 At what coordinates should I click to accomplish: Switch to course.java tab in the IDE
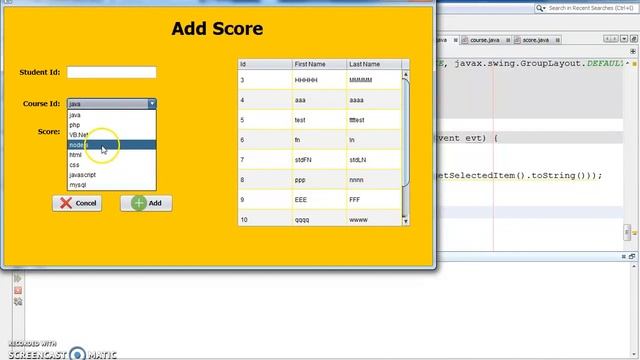pyautogui.click(x=484, y=40)
